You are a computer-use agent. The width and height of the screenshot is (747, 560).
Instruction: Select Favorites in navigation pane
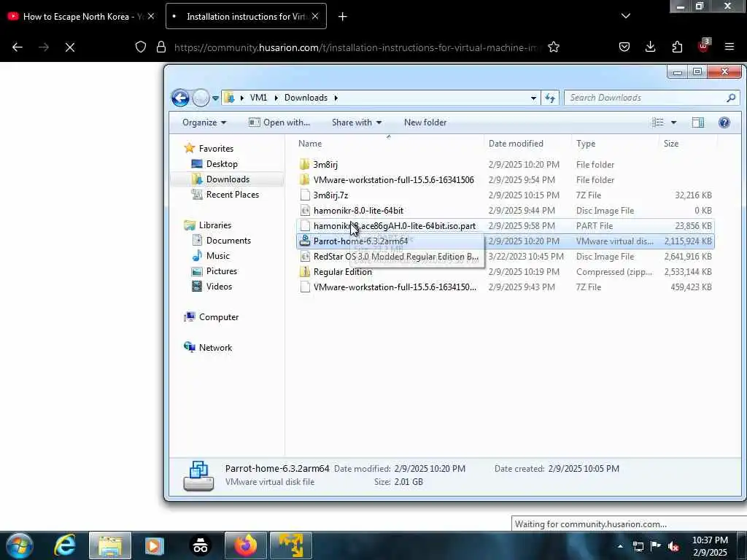pos(216,149)
